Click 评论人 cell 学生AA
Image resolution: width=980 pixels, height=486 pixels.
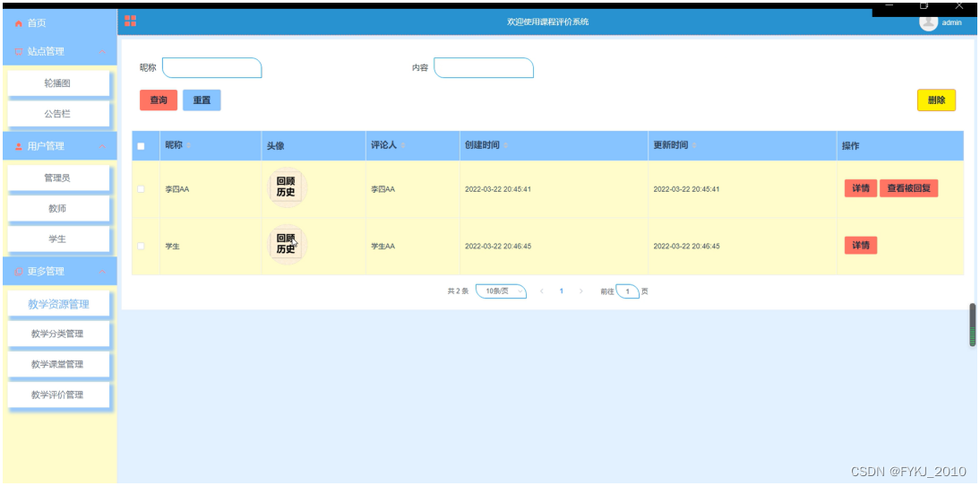[383, 247]
